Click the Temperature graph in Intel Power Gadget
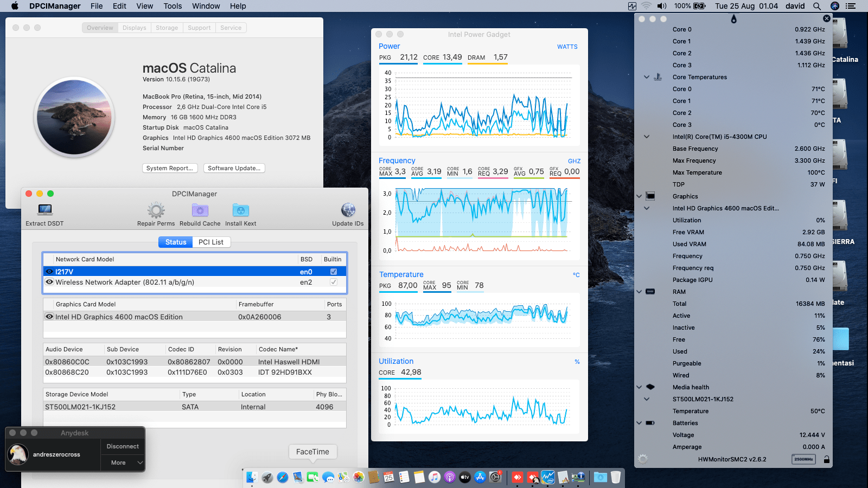The image size is (868, 488). point(479,320)
